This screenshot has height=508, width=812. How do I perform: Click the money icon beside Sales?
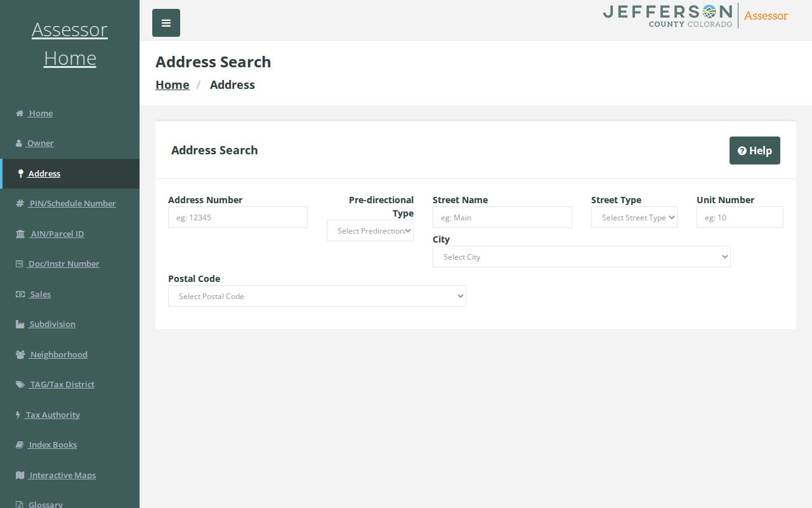20,294
